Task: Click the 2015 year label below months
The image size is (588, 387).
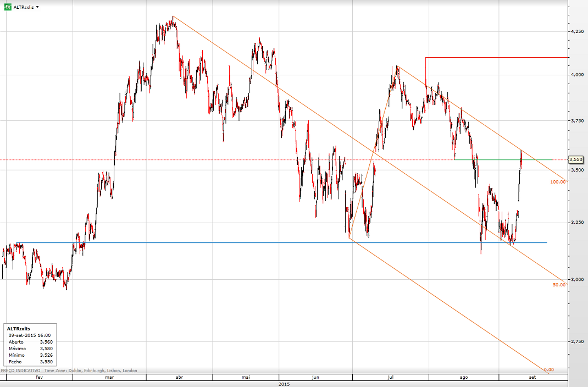Action: (284, 384)
